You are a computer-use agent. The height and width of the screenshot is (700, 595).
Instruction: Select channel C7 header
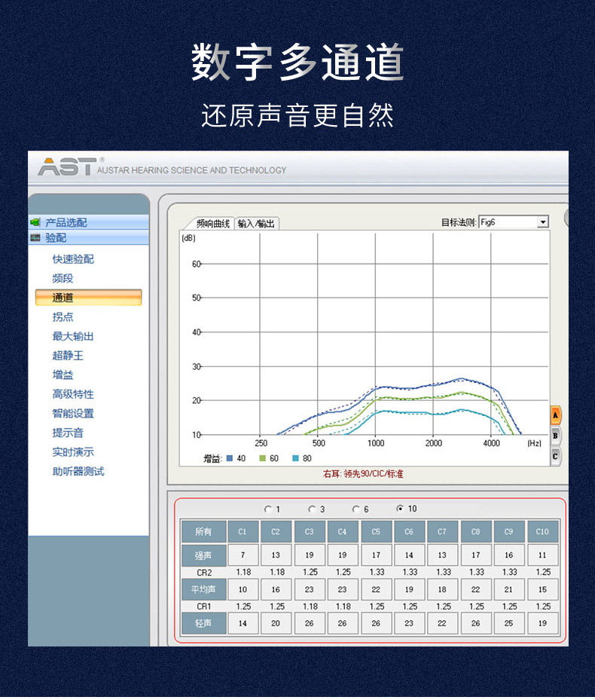pyautogui.click(x=442, y=531)
